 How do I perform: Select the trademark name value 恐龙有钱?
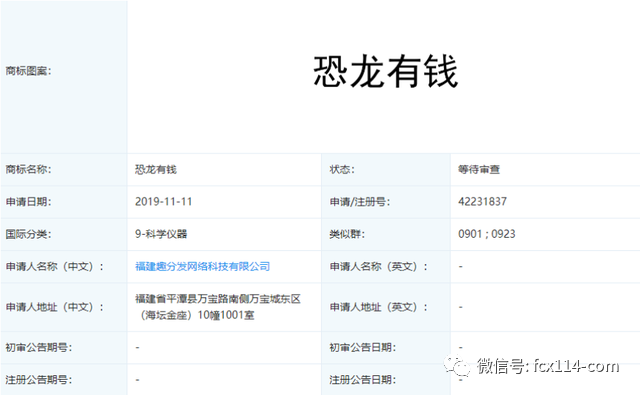point(156,169)
